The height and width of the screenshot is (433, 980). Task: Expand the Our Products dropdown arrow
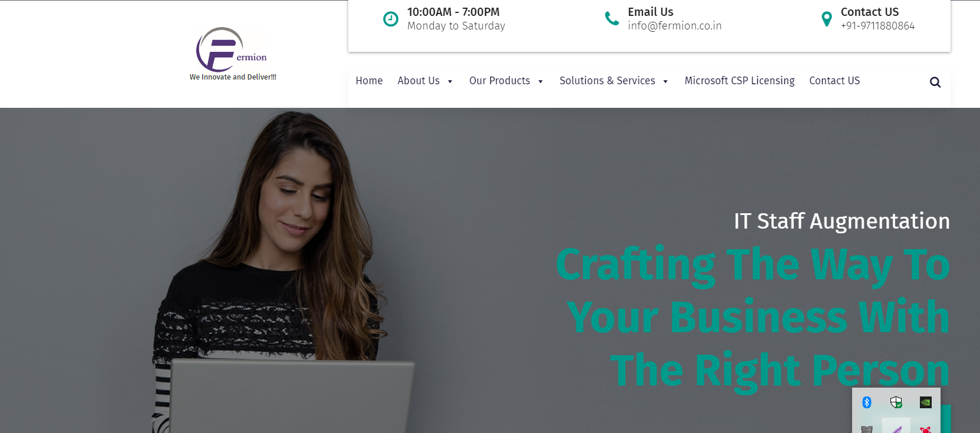tap(540, 81)
